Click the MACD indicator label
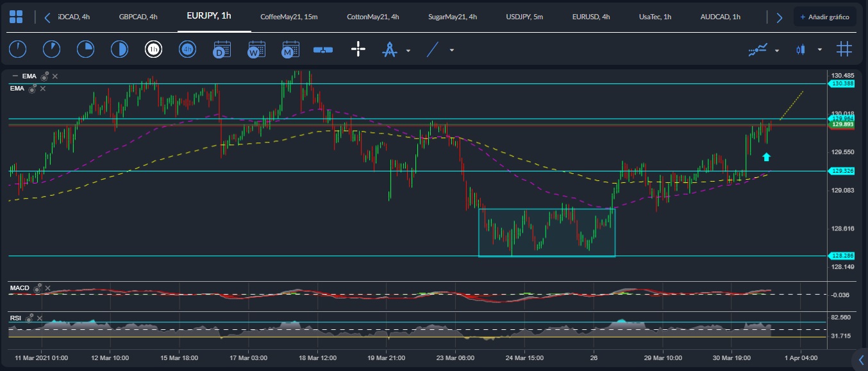868x371 pixels. pyautogui.click(x=20, y=288)
